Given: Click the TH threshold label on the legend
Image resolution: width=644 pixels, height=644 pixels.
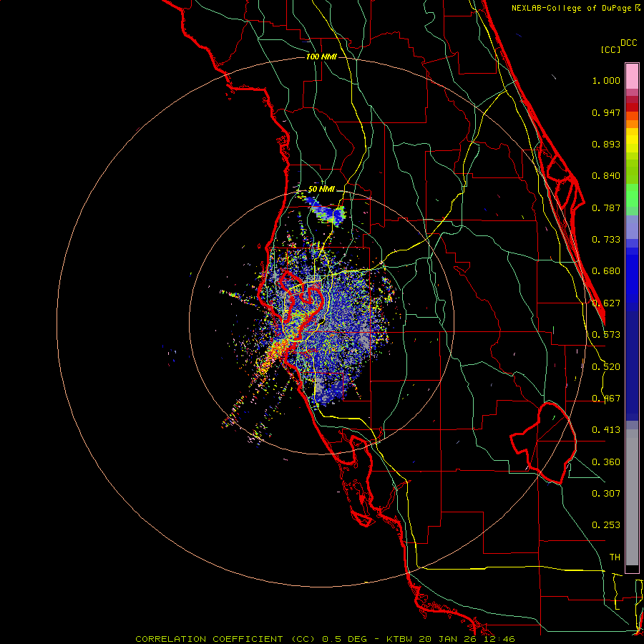Looking at the screenshot, I should click(615, 557).
